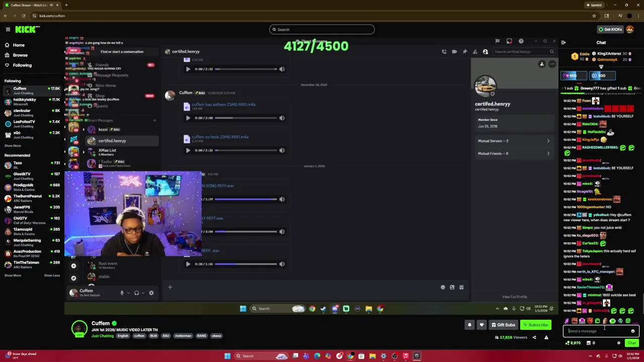The image size is (644, 362).
Task: Click the purple 500 reward goal
Action: click(x=574, y=76)
